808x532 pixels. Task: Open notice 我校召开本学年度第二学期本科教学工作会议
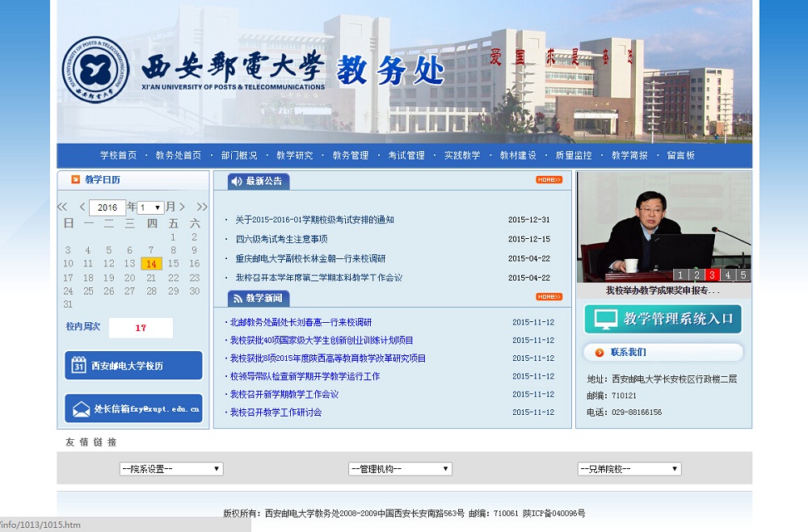tap(318, 278)
